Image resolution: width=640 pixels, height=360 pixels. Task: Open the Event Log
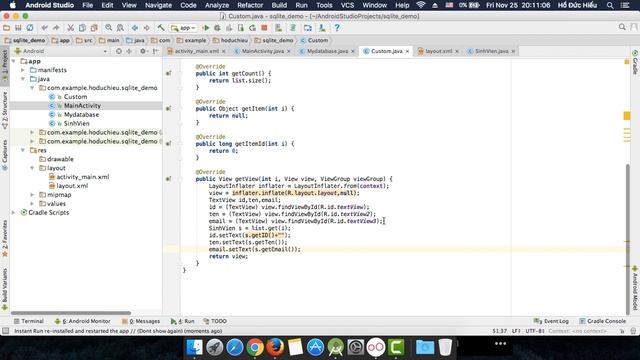click(551, 321)
